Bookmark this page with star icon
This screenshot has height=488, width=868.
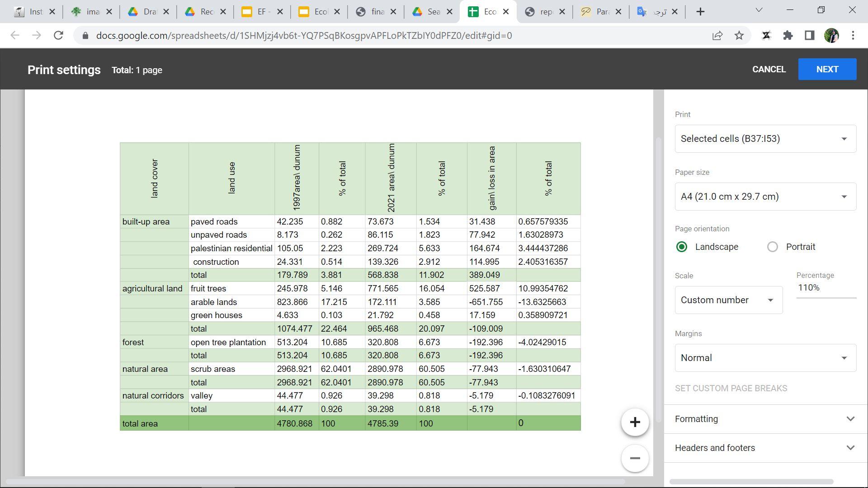739,35
